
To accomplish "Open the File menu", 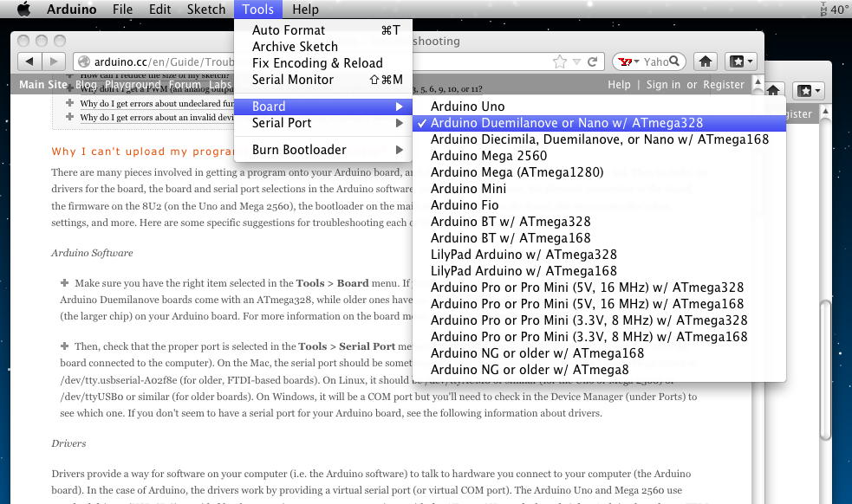I will pos(122,10).
